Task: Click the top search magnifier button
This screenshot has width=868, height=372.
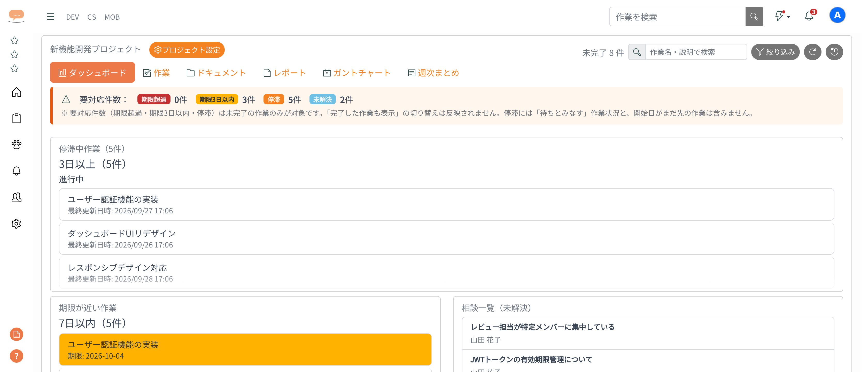Action: point(754,17)
